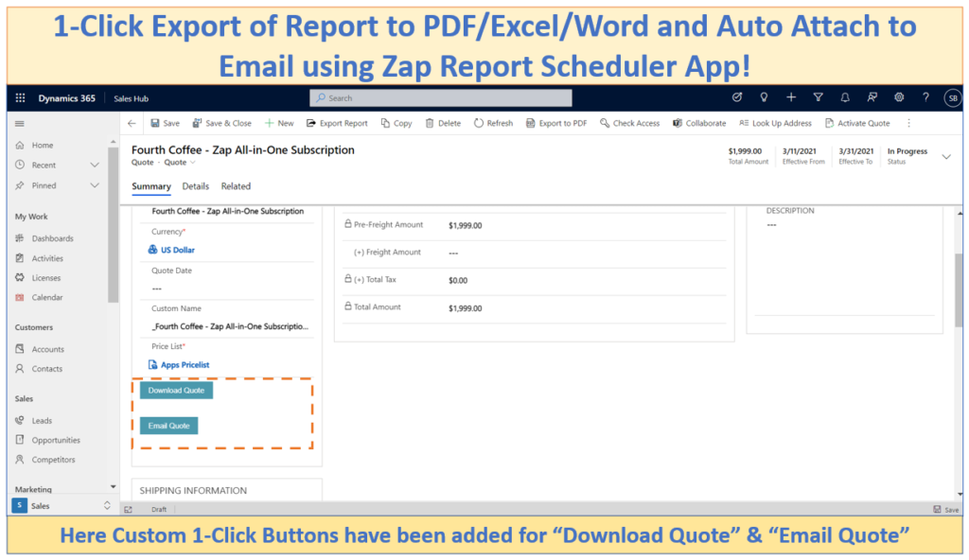Image resolution: width=969 pixels, height=560 pixels.
Task: Click Save in the bottom status bar
Action: pos(946,510)
